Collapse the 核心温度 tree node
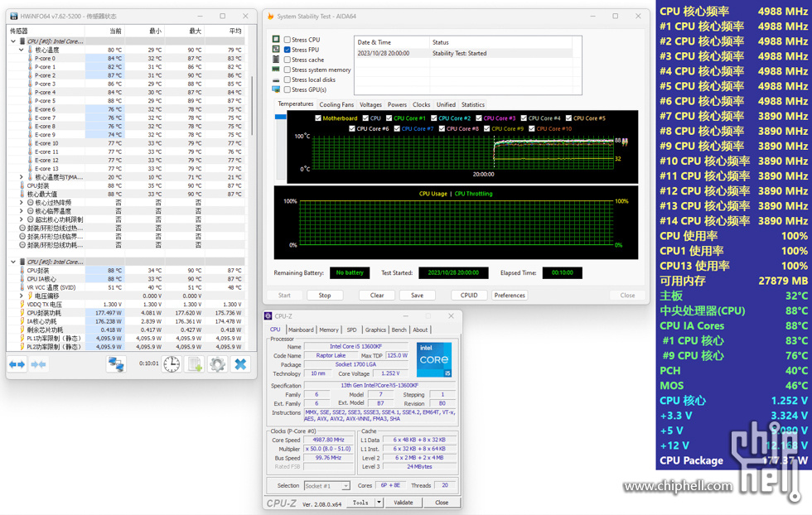The width and height of the screenshot is (812, 515). tap(22, 50)
